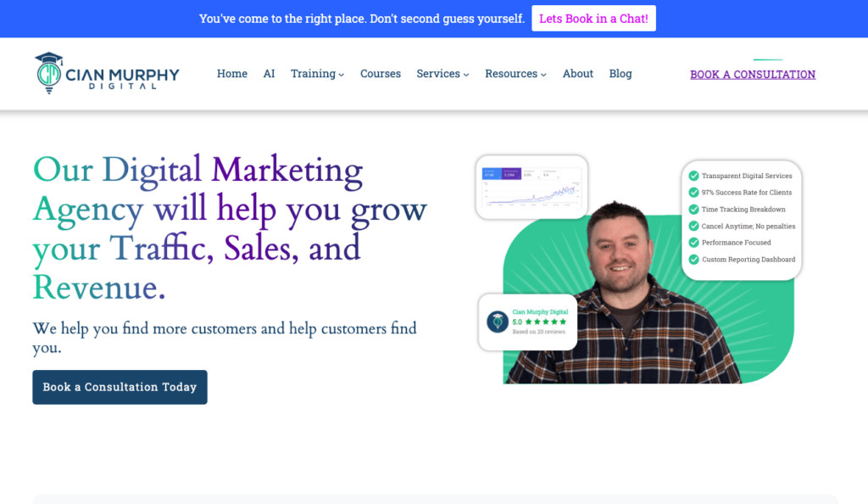Open the Services dropdown menu

(442, 74)
